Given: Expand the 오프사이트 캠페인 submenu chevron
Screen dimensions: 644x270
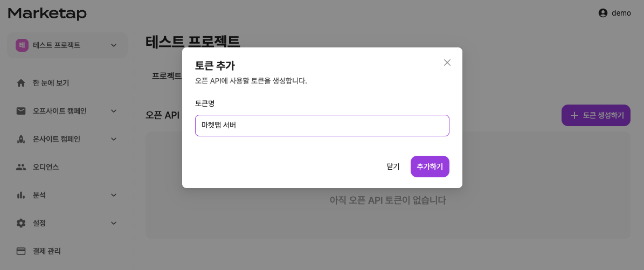Looking at the screenshot, I should (114, 111).
